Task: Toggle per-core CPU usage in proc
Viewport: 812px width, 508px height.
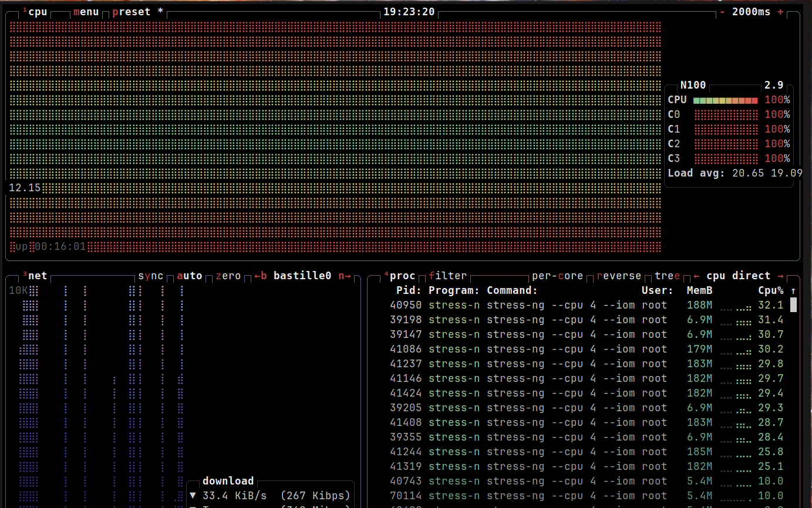Action: click(x=557, y=276)
